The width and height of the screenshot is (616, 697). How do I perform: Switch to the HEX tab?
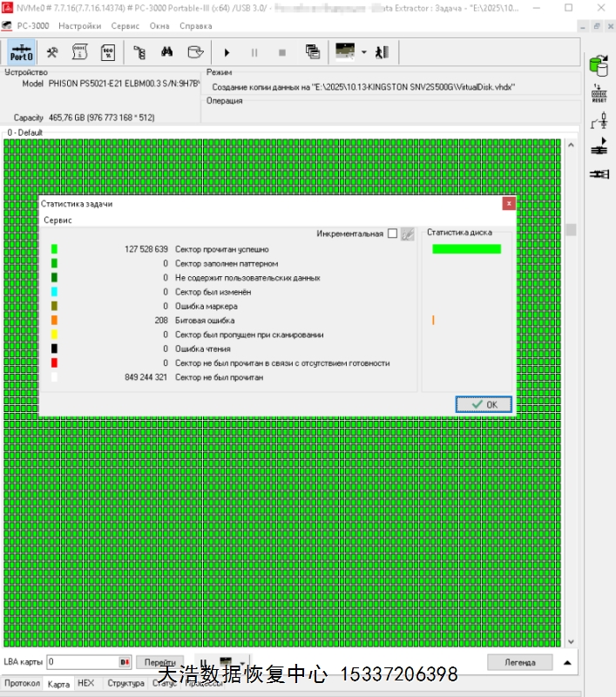(x=86, y=684)
